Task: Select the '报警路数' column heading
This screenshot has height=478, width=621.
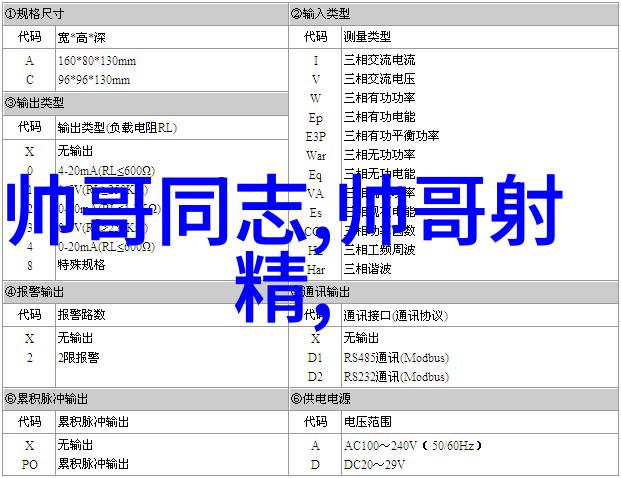Action: pos(81,314)
